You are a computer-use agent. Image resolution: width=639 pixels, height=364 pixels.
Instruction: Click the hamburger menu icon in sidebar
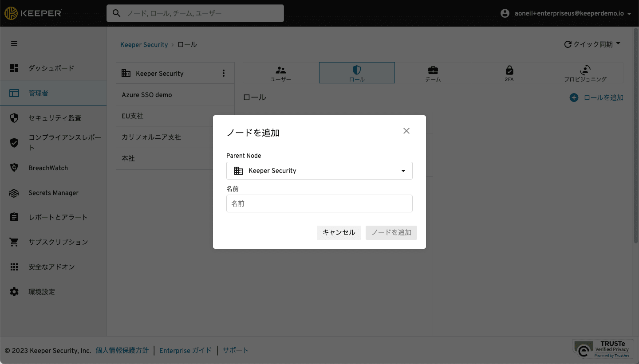pyautogui.click(x=14, y=43)
